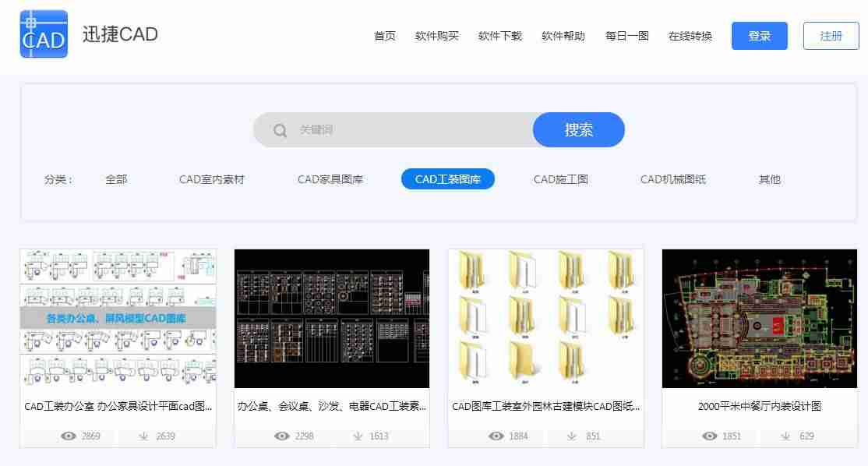Select the CAD施工图 category filter
Image resolution: width=868 pixels, height=466 pixels.
560,179
